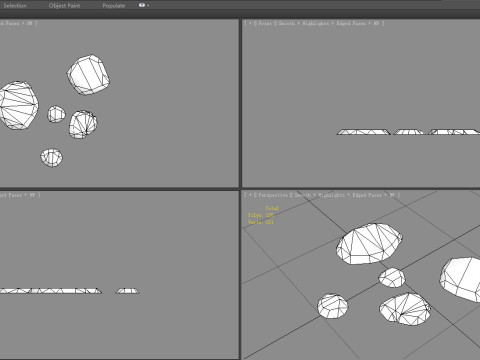Click the yellow Verts statistic in Perspective viewport
The height and width of the screenshot is (360, 480).
point(261,222)
